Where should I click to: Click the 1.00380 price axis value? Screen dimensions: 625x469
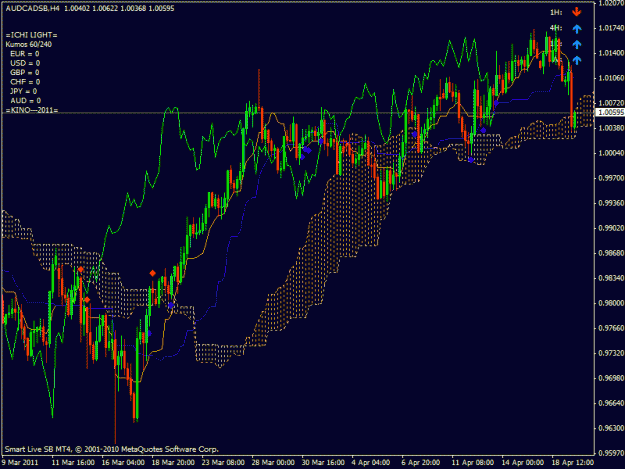611,128
